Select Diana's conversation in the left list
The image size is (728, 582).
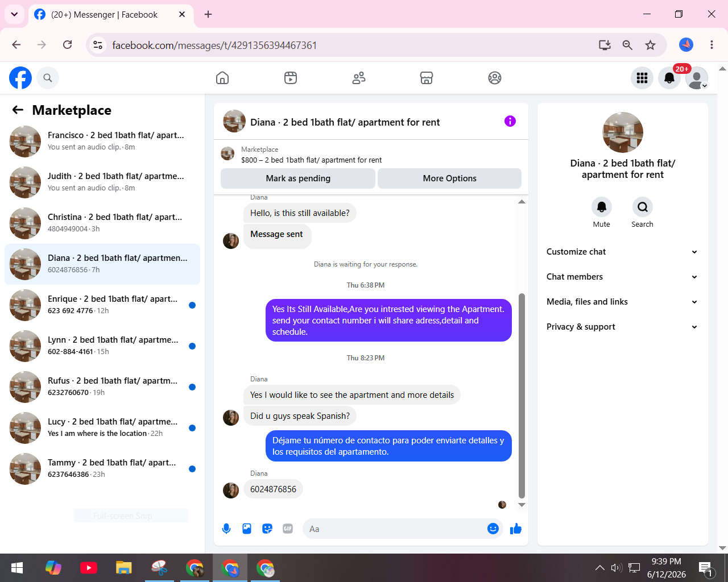pos(102,264)
